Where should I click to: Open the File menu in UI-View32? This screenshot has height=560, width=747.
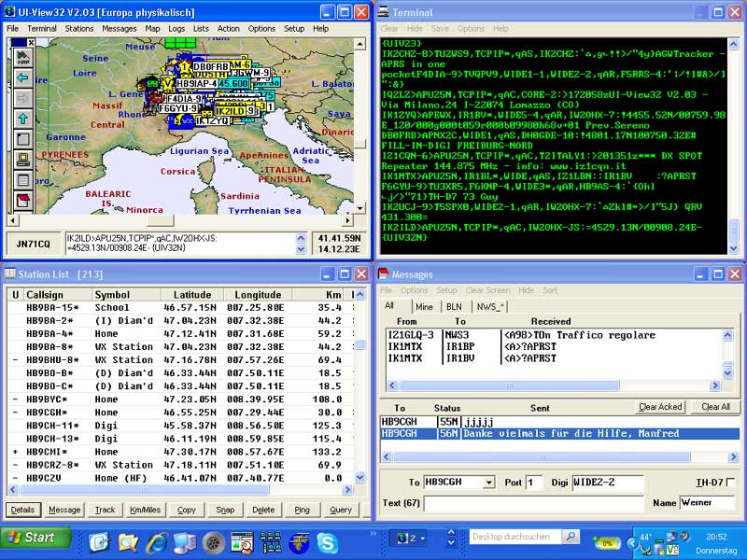tap(13, 29)
